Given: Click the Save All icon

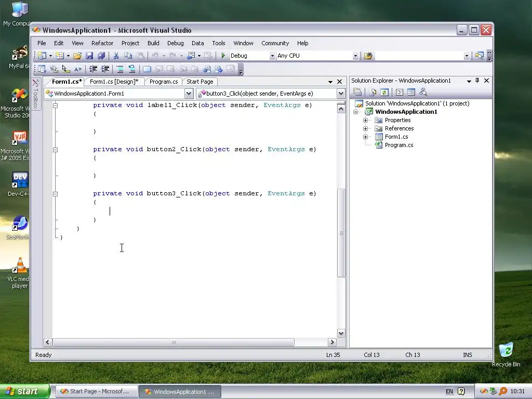Looking at the screenshot, I should (101, 56).
